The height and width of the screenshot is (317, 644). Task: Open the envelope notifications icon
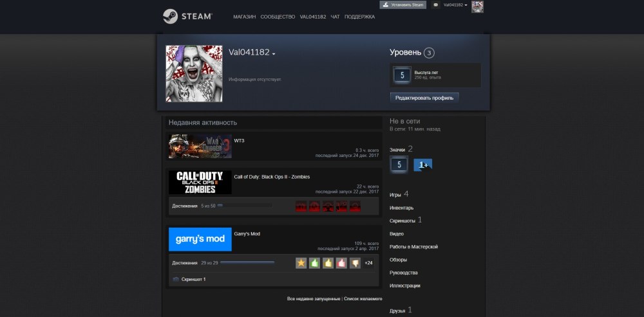tap(436, 5)
